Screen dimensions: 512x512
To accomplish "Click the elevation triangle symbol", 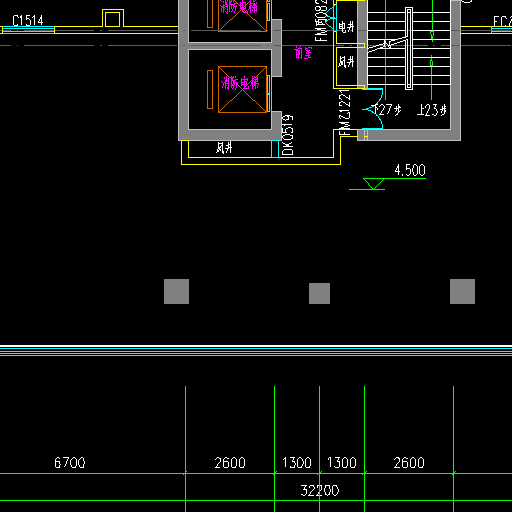I will click(374, 184).
